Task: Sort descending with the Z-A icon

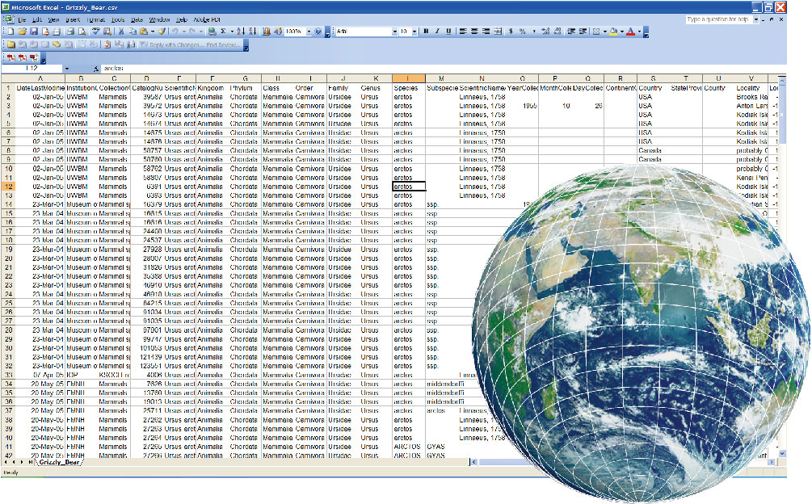Action: (x=253, y=31)
